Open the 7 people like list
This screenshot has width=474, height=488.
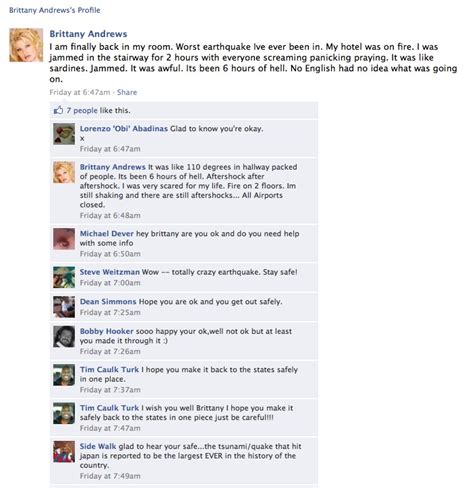(x=82, y=110)
